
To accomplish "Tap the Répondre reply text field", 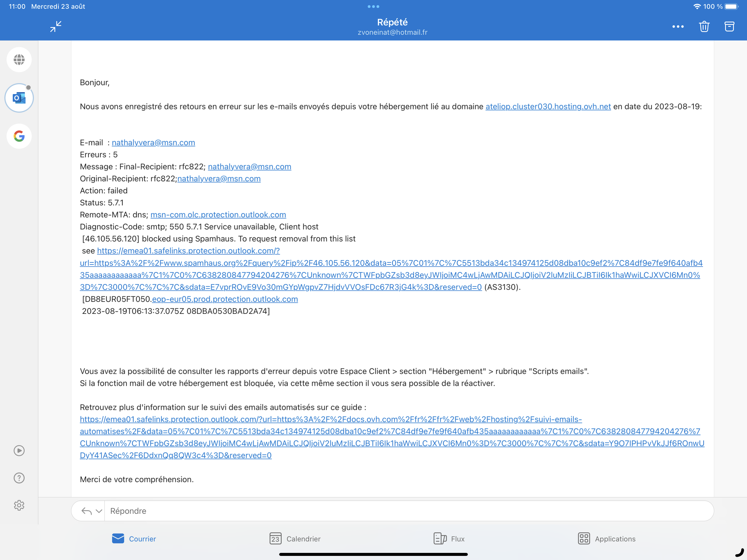I will [405, 511].
